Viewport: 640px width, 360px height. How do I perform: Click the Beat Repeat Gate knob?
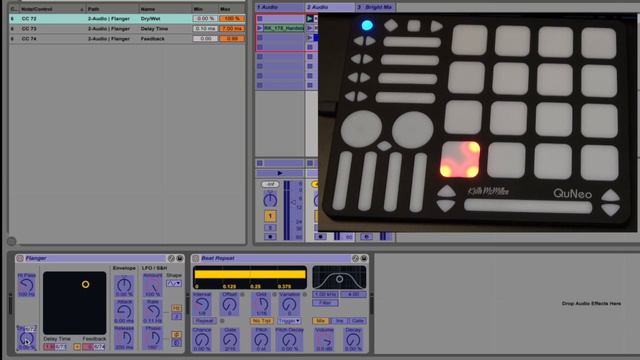tap(230, 340)
